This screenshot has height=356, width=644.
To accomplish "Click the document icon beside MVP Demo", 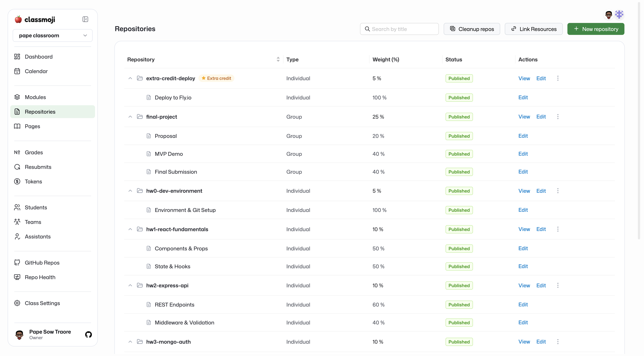I will click(149, 154).
